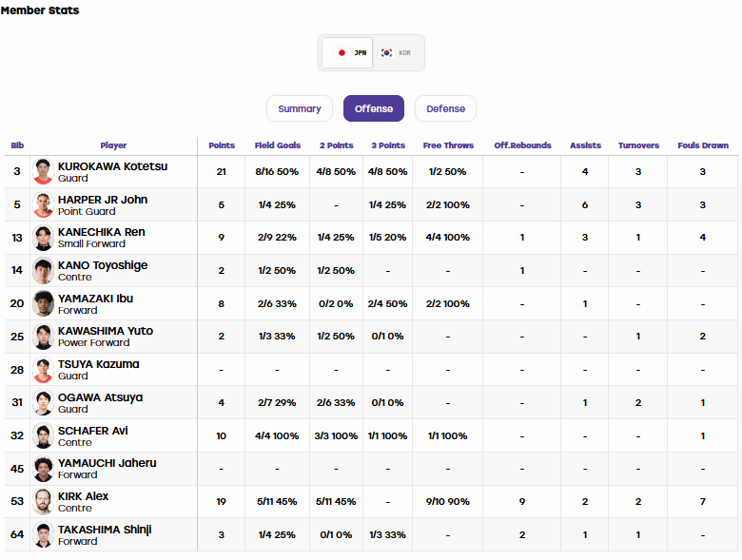Click the 2 Points column header
This screenshot has width=742, height=560.
pos(336,145)
